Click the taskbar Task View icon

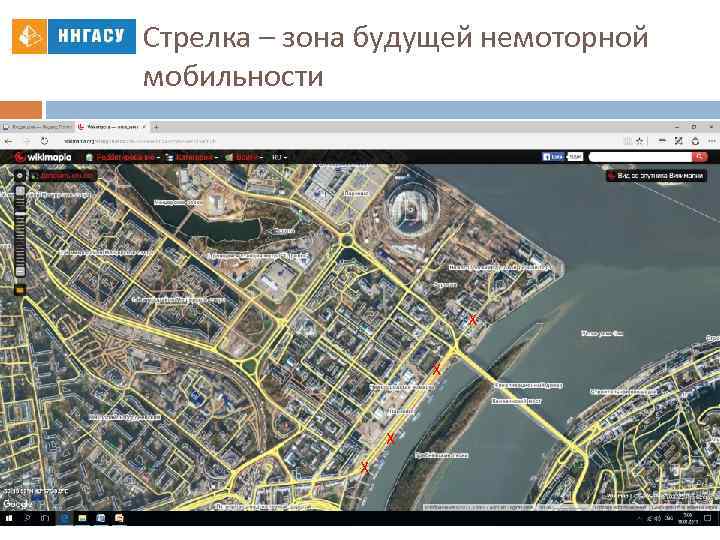click(x=45, y=518)
